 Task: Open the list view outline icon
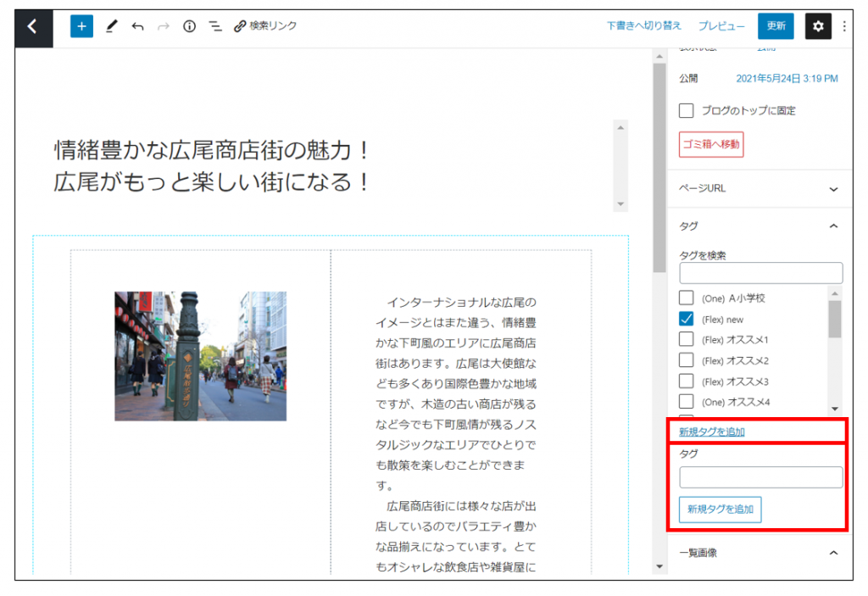click(215, 26)
